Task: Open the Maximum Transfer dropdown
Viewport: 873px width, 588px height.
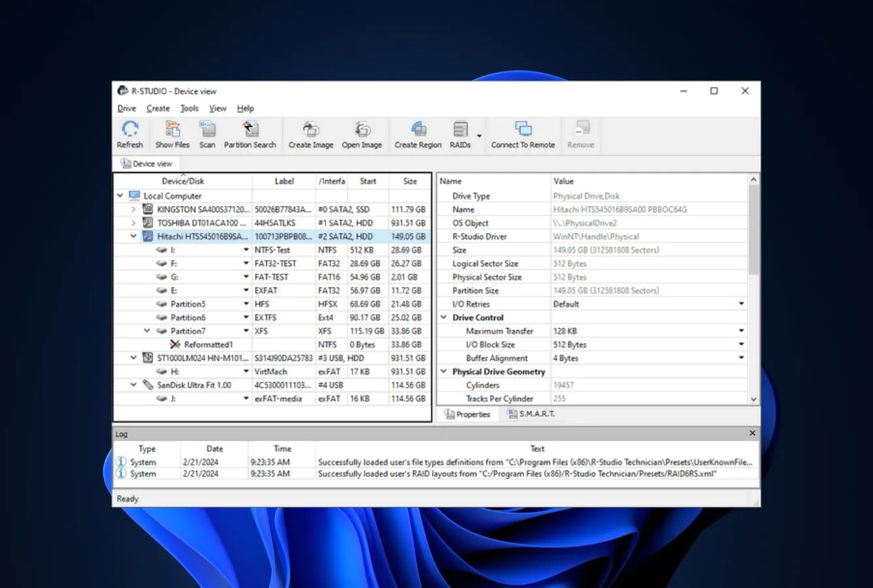Action: (741, 331)
